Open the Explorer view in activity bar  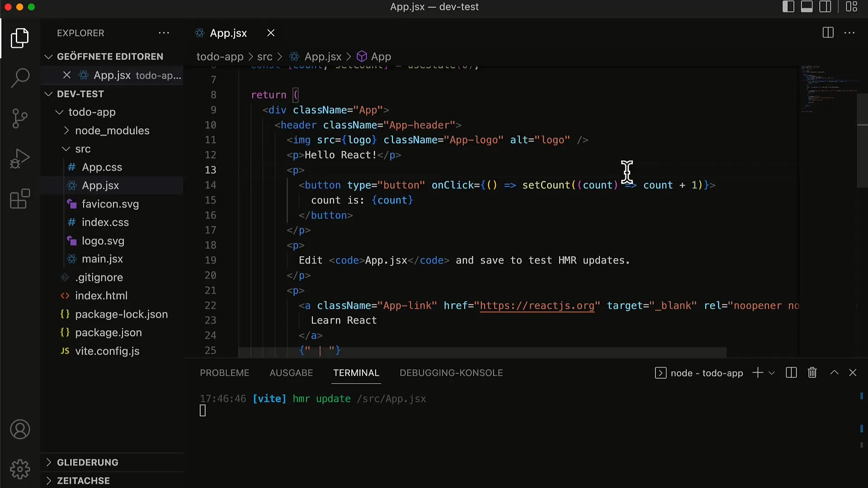pos(20,38)
